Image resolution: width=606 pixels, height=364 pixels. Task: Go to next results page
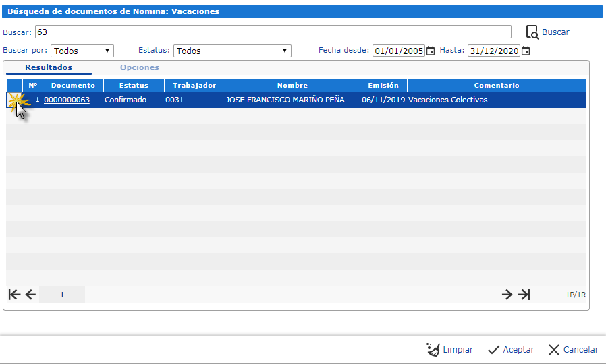507,294
